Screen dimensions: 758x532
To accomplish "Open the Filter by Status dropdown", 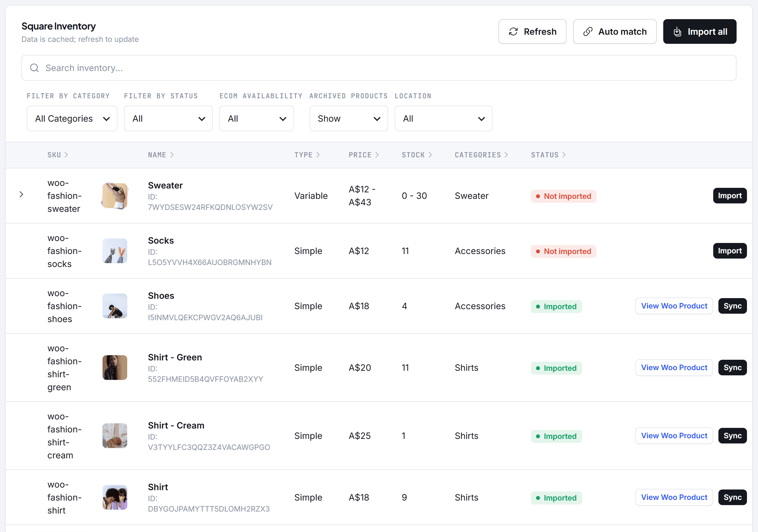I will (168, 118).
